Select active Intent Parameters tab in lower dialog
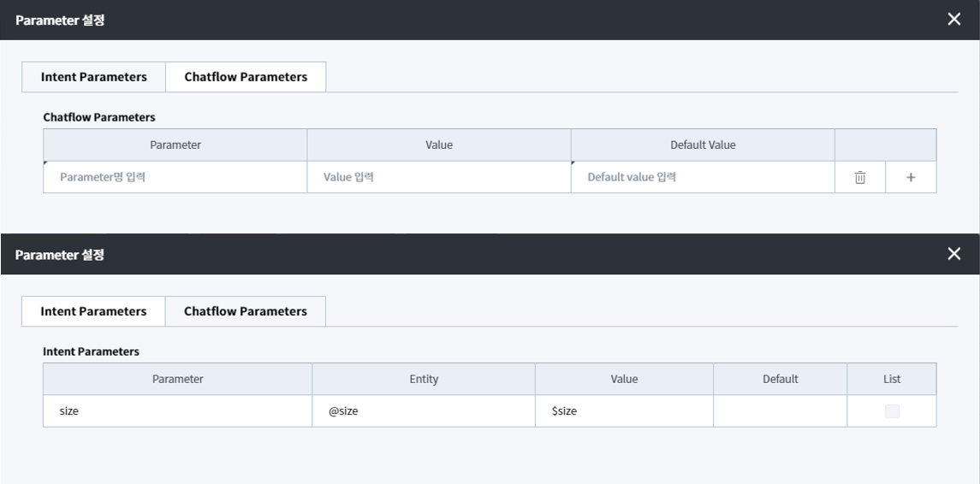The width and height of the screenshot is (980, 484). pos(93,311)
